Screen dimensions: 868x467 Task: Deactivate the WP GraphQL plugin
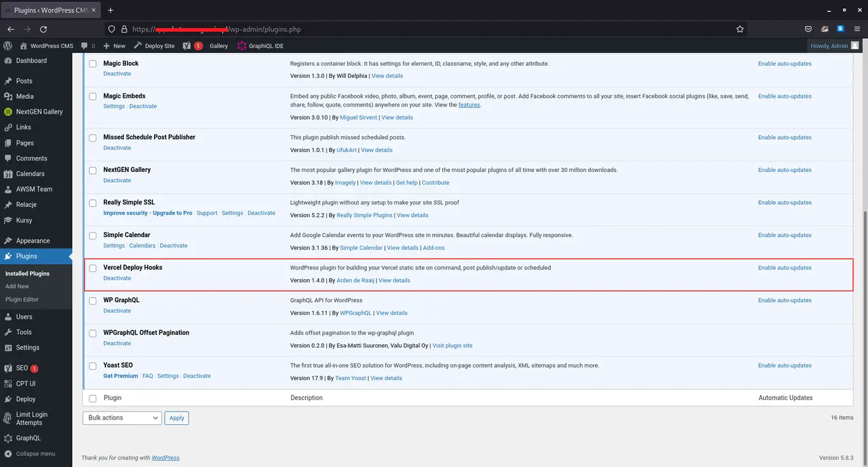117,310
